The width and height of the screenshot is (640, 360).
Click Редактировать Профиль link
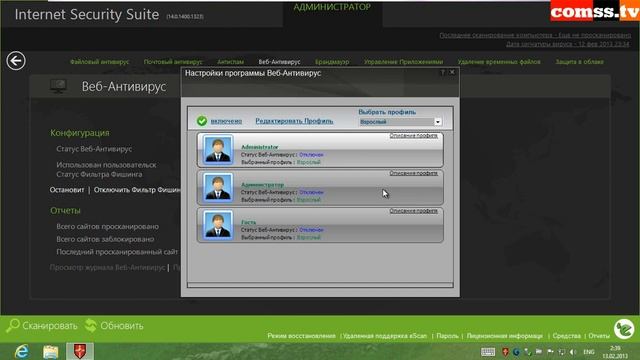[x=294, y=121]
